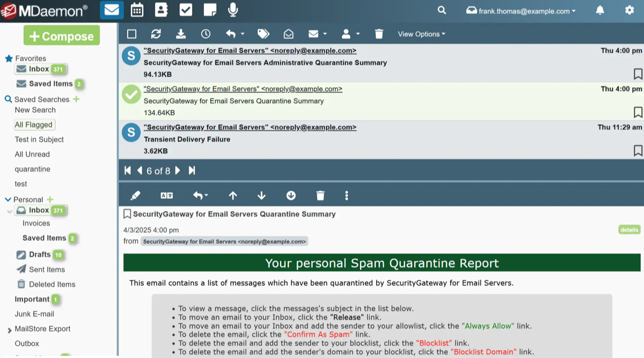This screenshot has width=644, height=358.
Task: Click the clock snooze icon in toolbar
Action: [206, 34]
